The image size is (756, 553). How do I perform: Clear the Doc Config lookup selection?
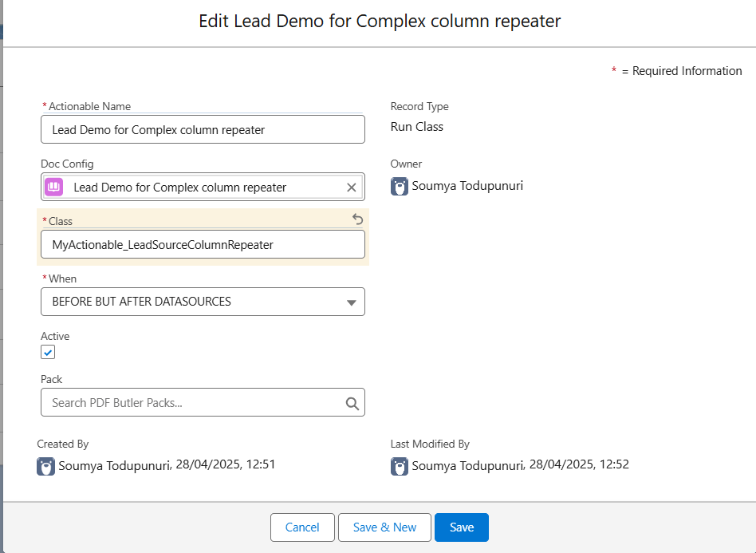[x=352, y=188]
